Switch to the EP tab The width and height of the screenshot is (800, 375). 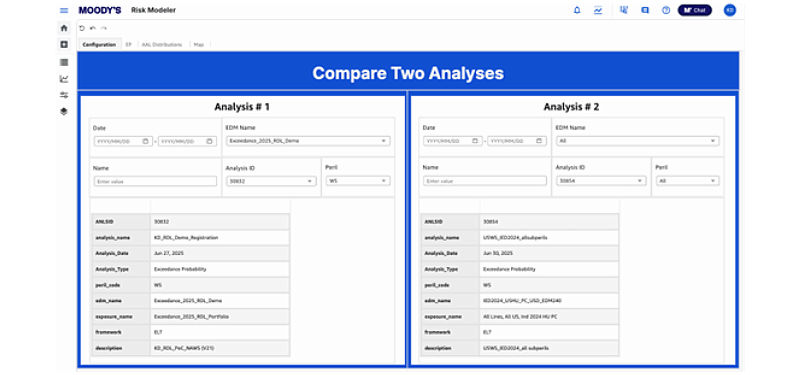129,45
